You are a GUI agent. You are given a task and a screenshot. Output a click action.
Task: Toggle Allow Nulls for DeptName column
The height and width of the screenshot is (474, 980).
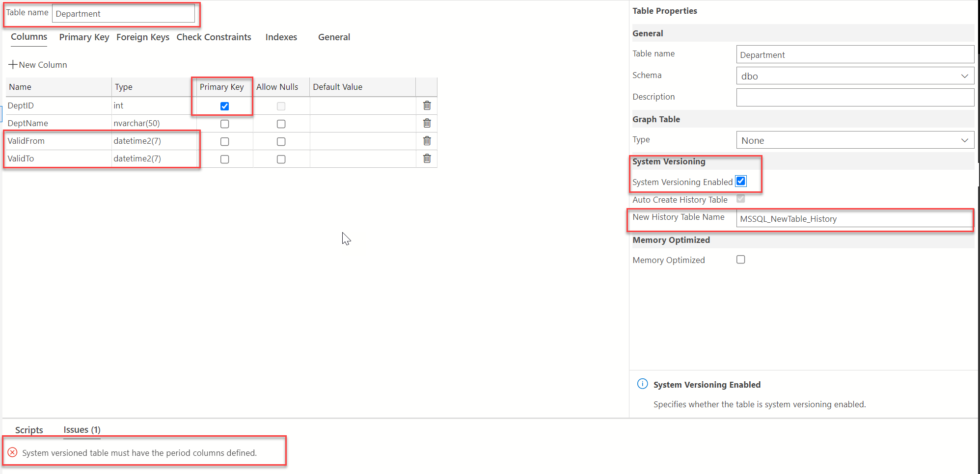tap(281, 124)
